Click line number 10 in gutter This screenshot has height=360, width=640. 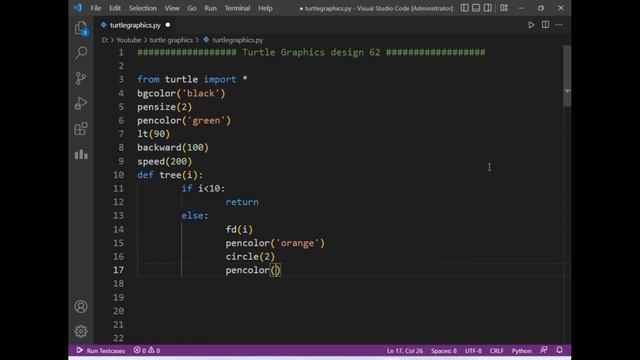click(118, 175)
